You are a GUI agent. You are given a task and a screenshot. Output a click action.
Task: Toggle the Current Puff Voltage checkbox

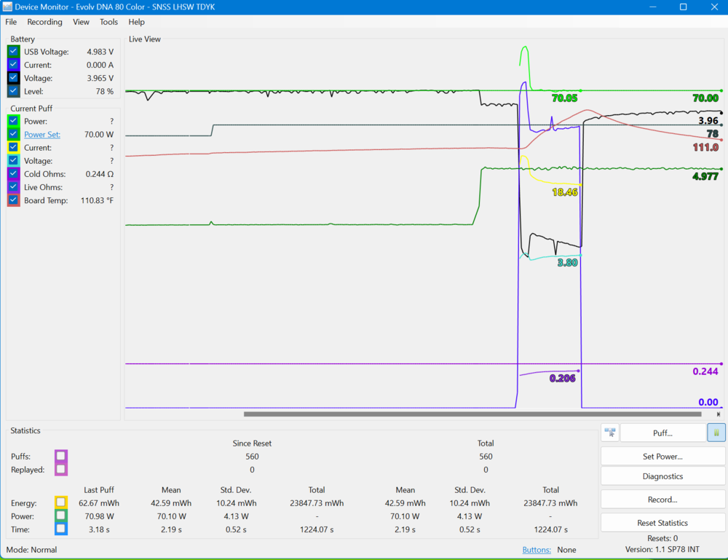point(13,161)
